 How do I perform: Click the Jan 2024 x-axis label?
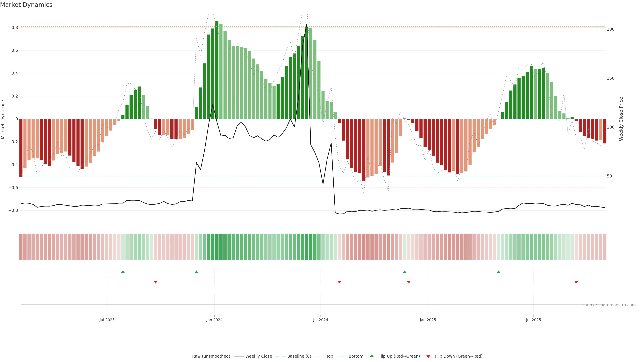tap(214, 320)
